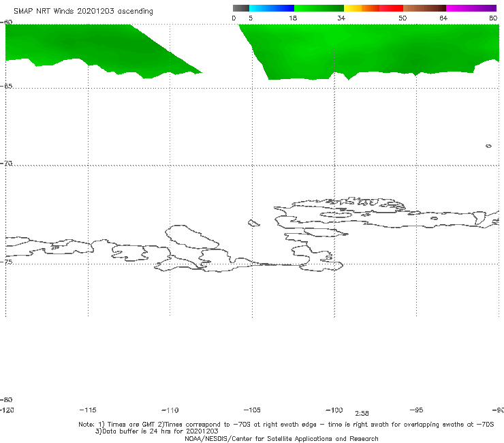Click the swath time stamp '2:58'
504x443 pixels.
pyautogui.click(x=362, y=414)
